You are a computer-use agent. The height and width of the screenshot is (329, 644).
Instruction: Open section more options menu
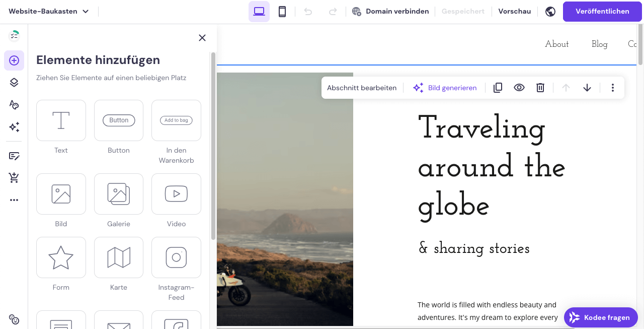coord(613,88)
